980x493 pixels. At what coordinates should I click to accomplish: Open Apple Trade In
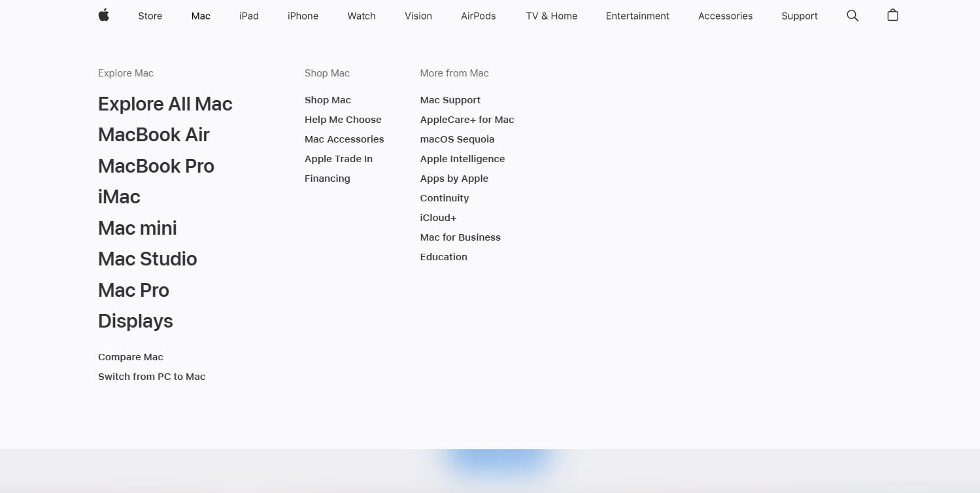coord(339,159)
